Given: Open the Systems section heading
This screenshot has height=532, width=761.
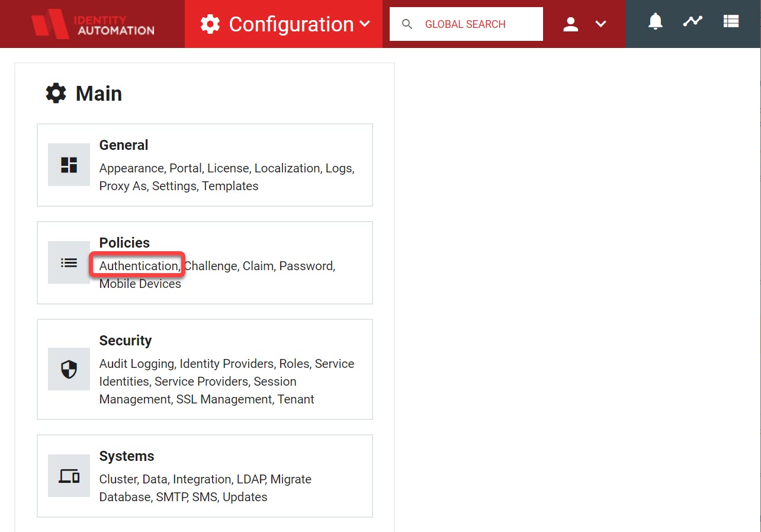Looking at the screenshot, I should (x=127, y=456).
